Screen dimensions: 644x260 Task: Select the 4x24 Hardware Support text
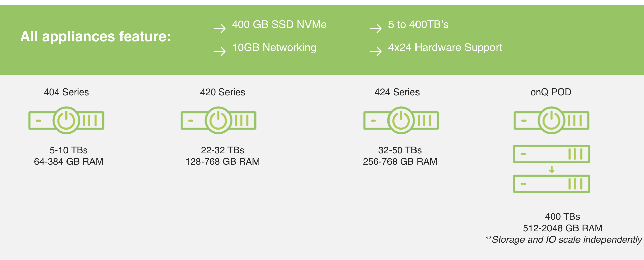tap(445, 48)
